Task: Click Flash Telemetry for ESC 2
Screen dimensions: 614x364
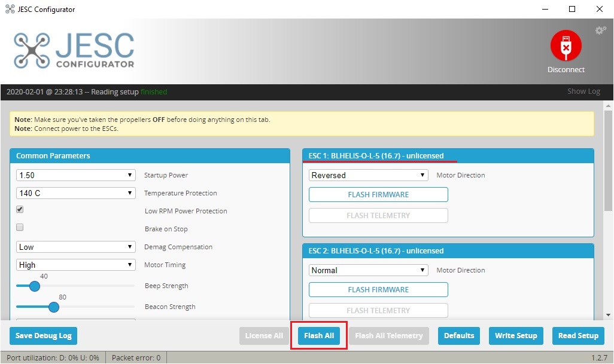Action: 378,310
